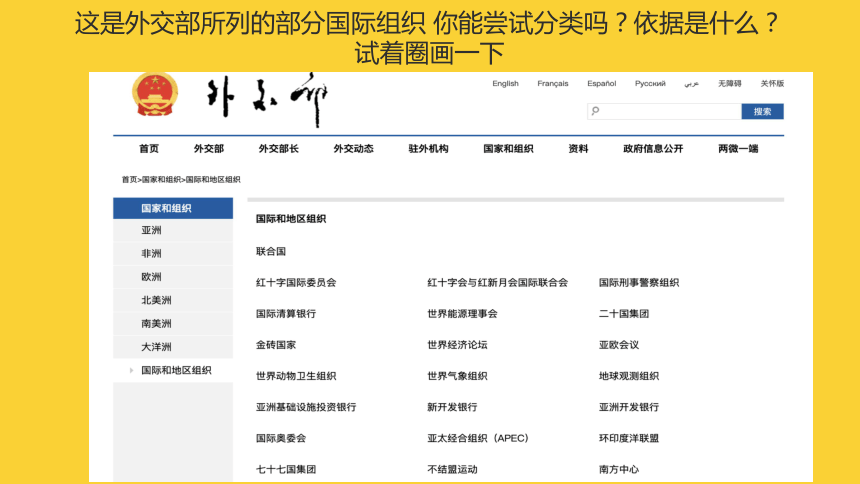Open 南方中心 link

619,470
